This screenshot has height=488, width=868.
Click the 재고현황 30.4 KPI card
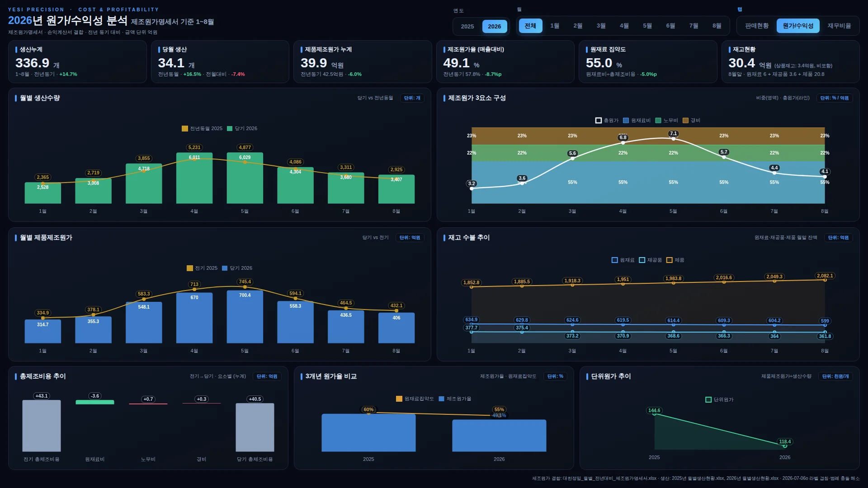790,61
